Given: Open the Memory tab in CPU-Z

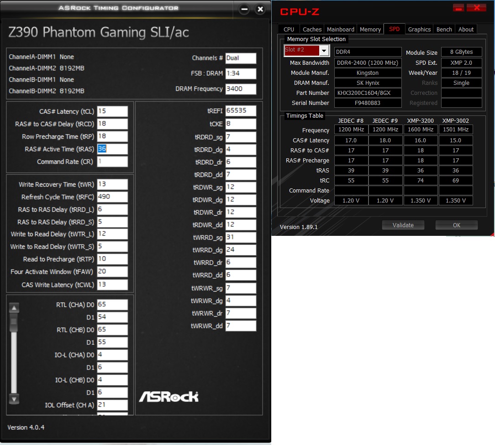Looking at the screenshot, I should (370, 29).
